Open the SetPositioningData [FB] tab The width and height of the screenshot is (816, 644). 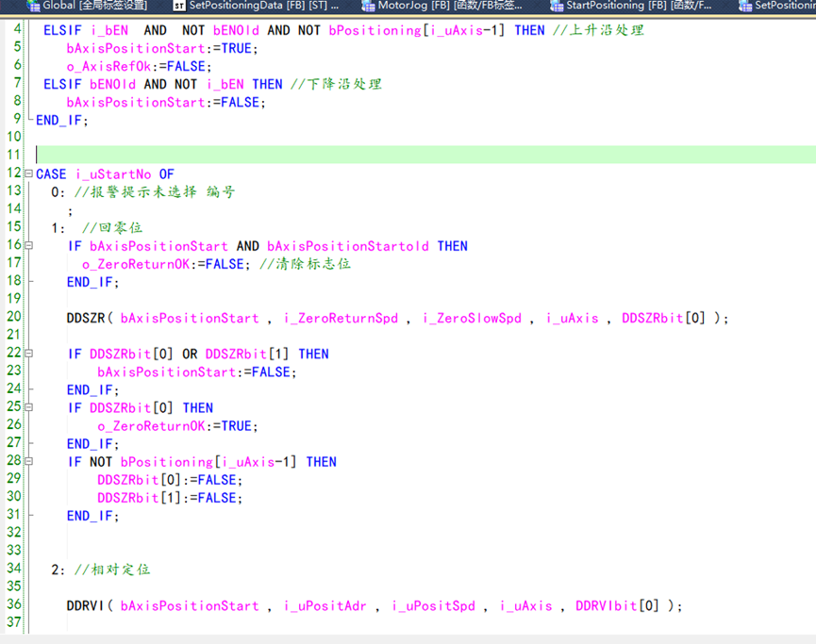tap(263, 6)
